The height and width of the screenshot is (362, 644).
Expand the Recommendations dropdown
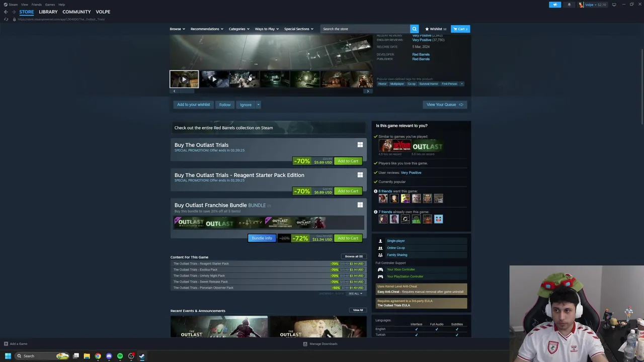click(x=207, y=29)
